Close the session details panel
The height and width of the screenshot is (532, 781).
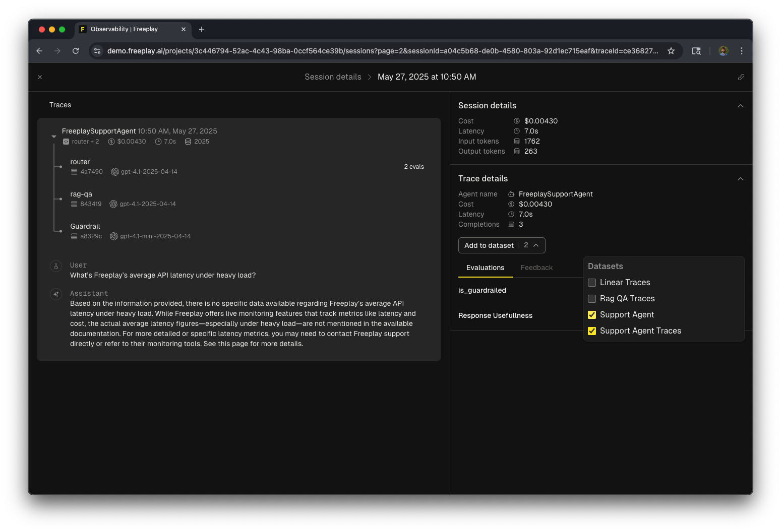(40, 77)
